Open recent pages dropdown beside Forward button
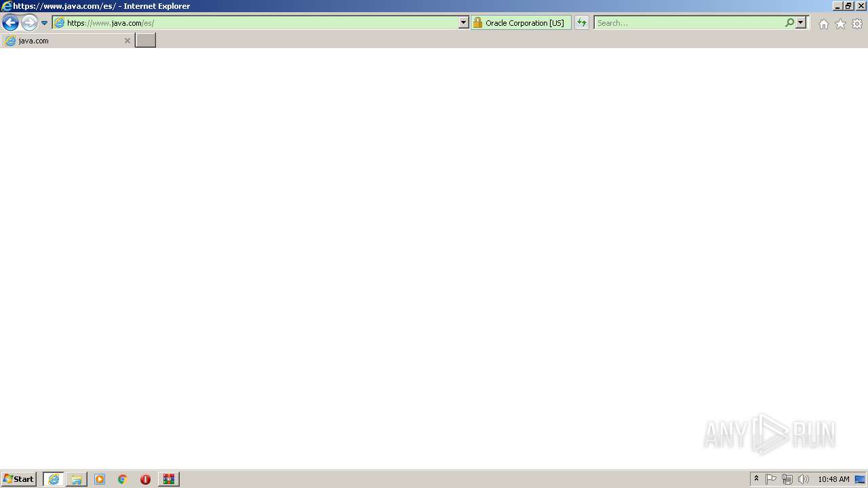This screenshot has width=868, height=488. pyautogui.click(x=44, y=23)
